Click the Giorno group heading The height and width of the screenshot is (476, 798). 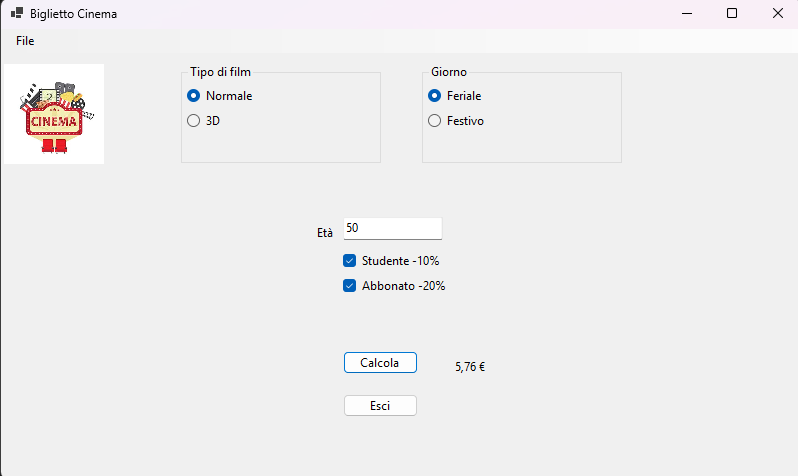click(x=449, y=72)
